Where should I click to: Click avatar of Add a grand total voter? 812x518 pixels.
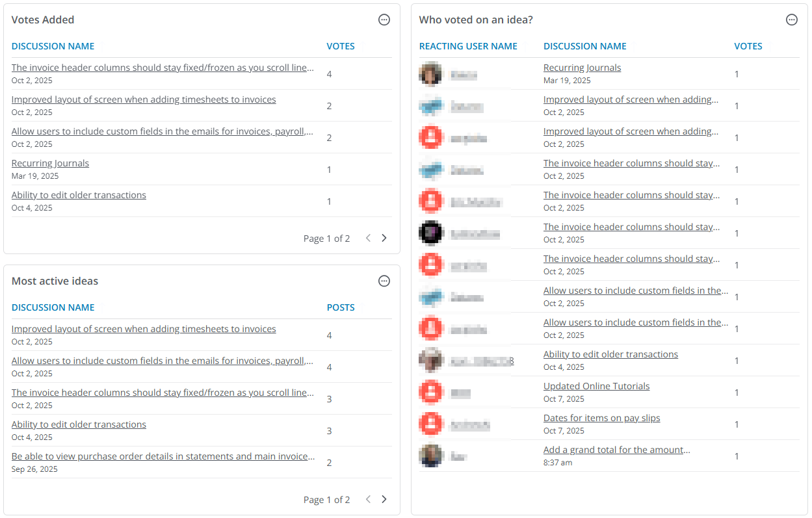430,456
